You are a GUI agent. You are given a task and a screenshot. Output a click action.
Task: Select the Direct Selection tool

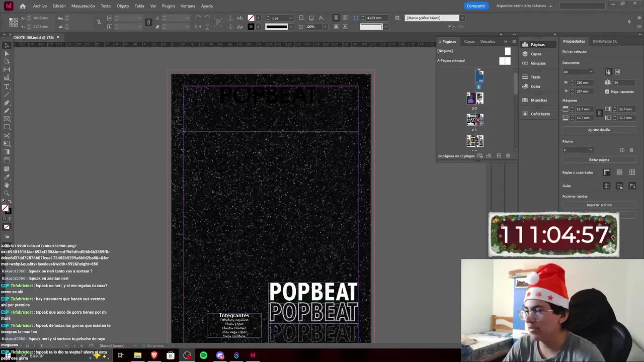(7, 53)
